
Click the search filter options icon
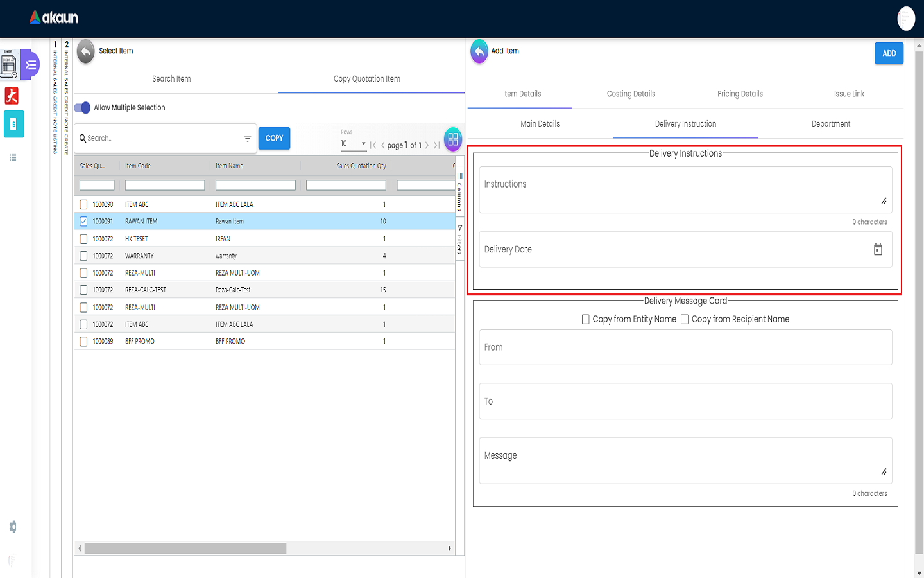248,139
